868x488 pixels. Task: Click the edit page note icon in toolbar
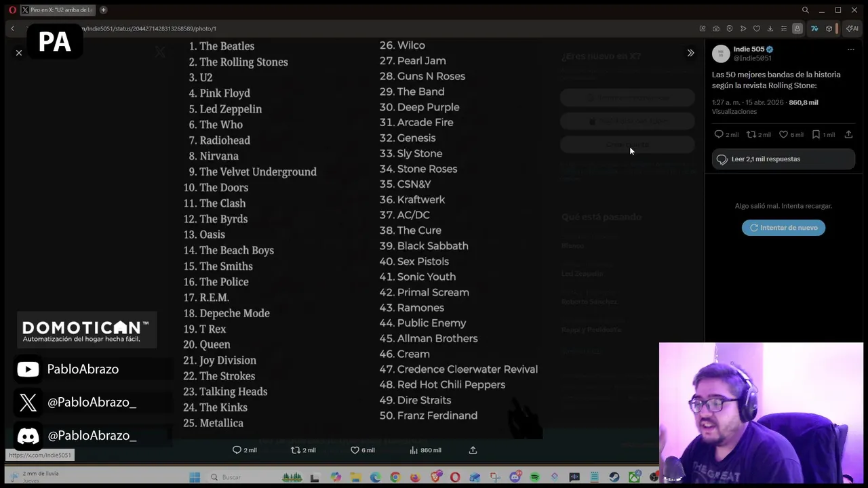click(x=703, y=28)
